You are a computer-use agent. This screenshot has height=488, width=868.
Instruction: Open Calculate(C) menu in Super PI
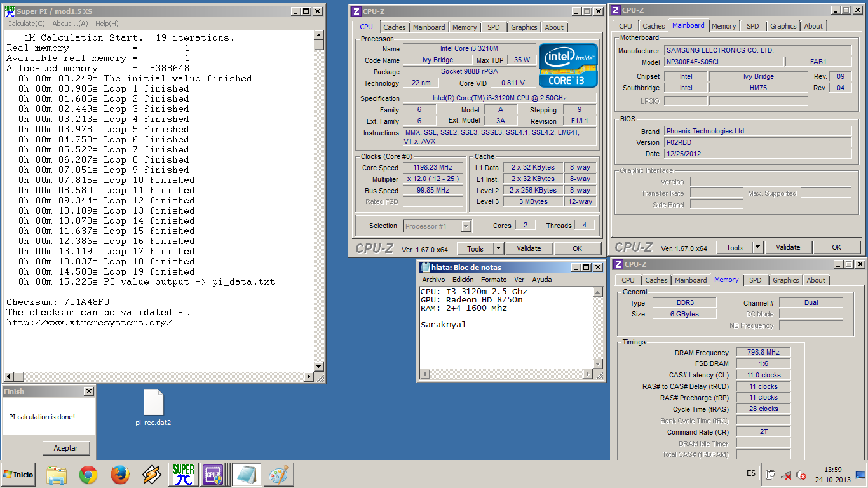tap(26, 24)
